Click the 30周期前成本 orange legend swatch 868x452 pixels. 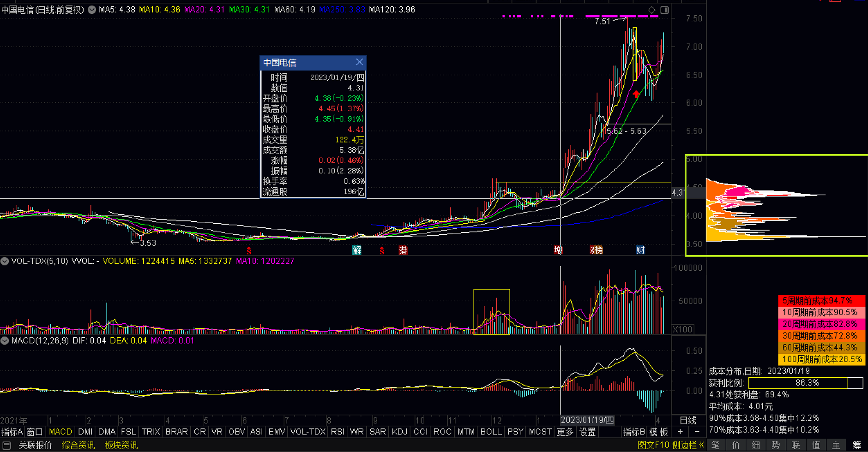point(822,336)
